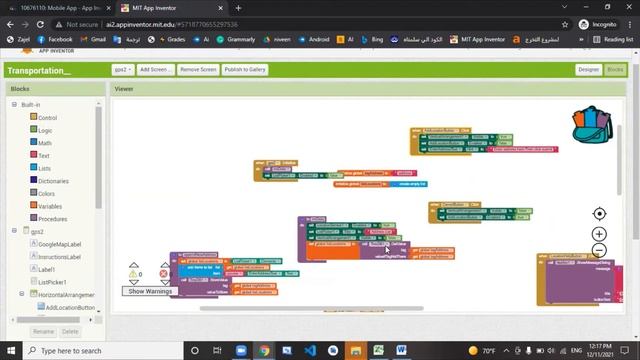This screenshot has width=640, height=360.
Task: Collapse the HorizontalArrangement tree node
Action: [x=22, y=294]
